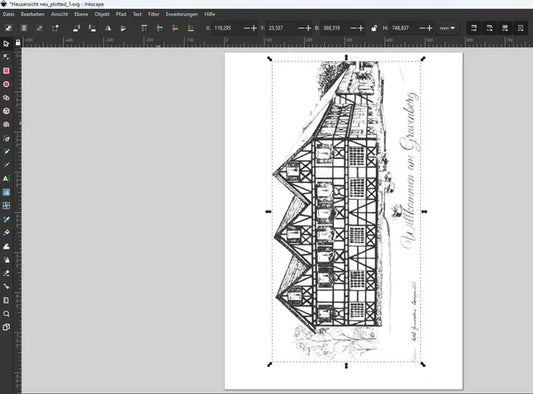
Task: Select the Zoom magnifier tool
Action: (6, 313)
